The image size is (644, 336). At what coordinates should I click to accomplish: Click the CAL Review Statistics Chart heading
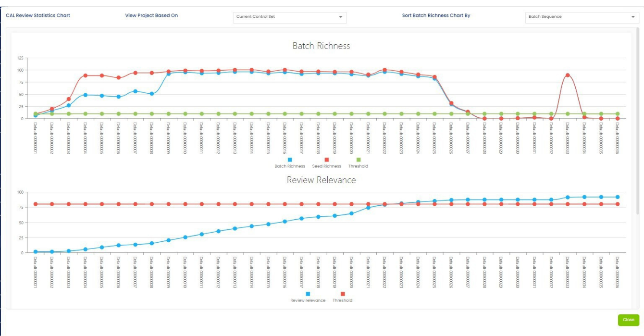click(x=38, y=15)
